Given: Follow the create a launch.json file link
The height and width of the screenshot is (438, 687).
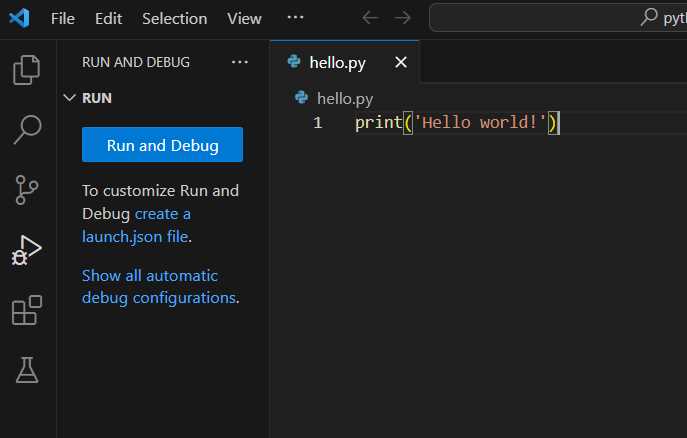Looking at the screenshot, I should pos(136,225).
